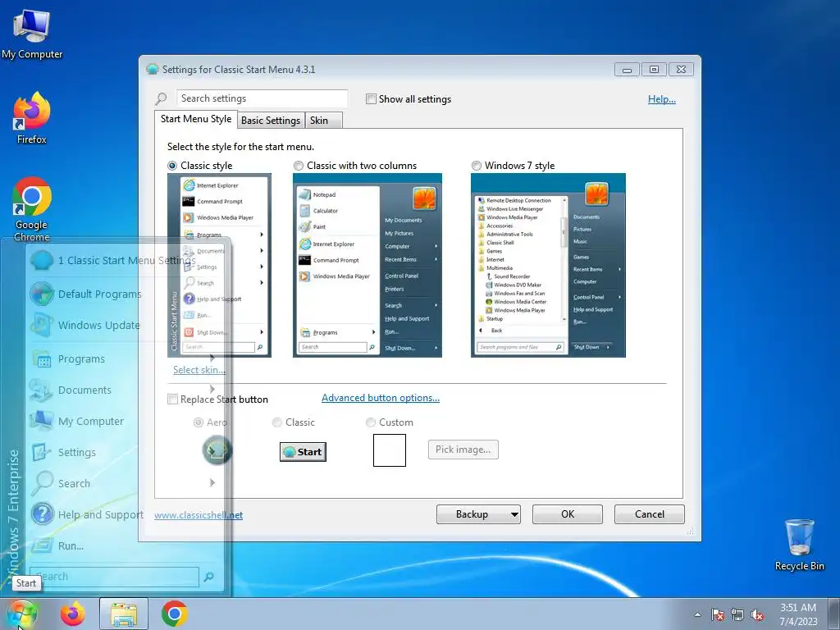Click Classic style preview image
Image resolution: width=840 pixels, height=630 pixels.
point(219,265)
